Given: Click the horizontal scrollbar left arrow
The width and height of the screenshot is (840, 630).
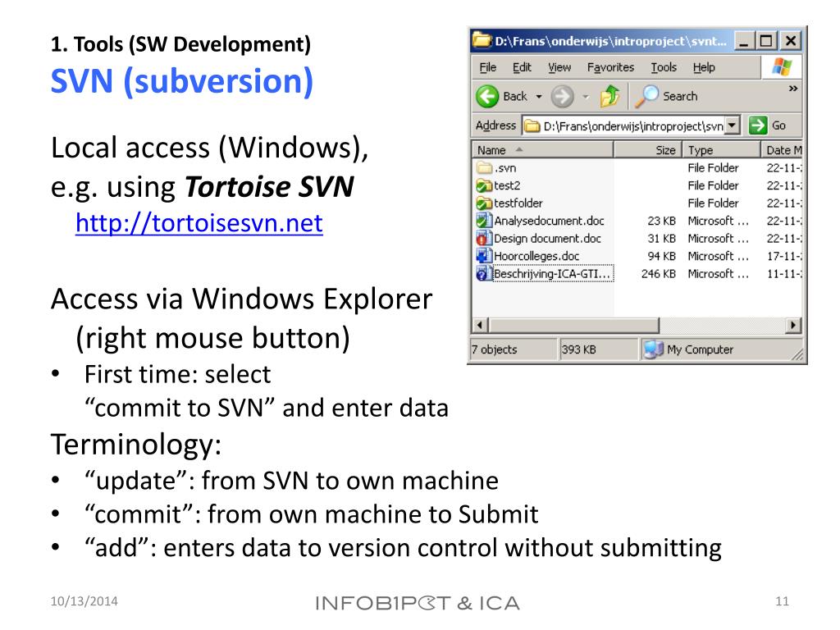Looking at the screenshot, I should [x=480, y=325].
